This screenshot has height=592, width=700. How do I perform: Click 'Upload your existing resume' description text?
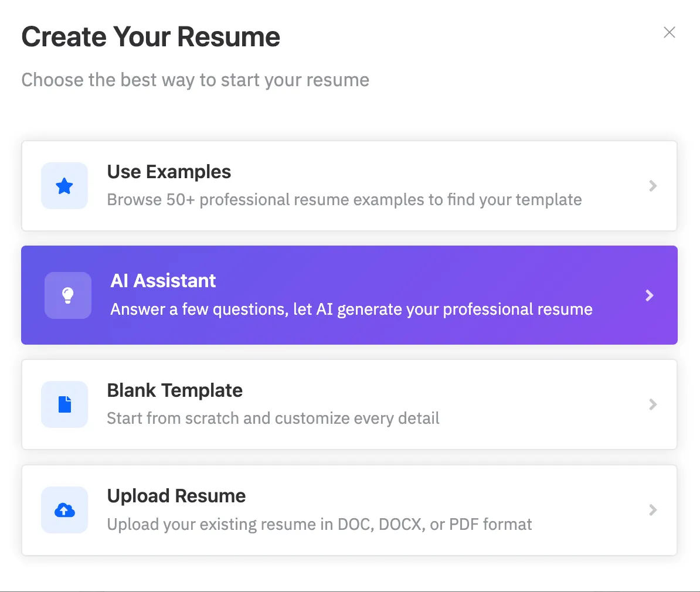click(319, 524)
